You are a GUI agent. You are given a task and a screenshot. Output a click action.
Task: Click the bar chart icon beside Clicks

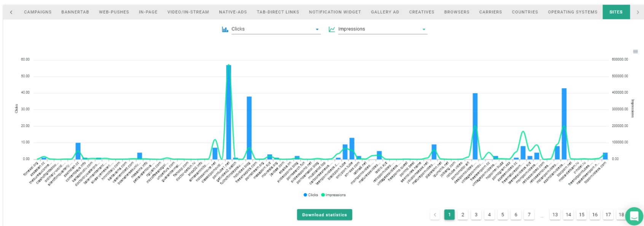(225, 29)
